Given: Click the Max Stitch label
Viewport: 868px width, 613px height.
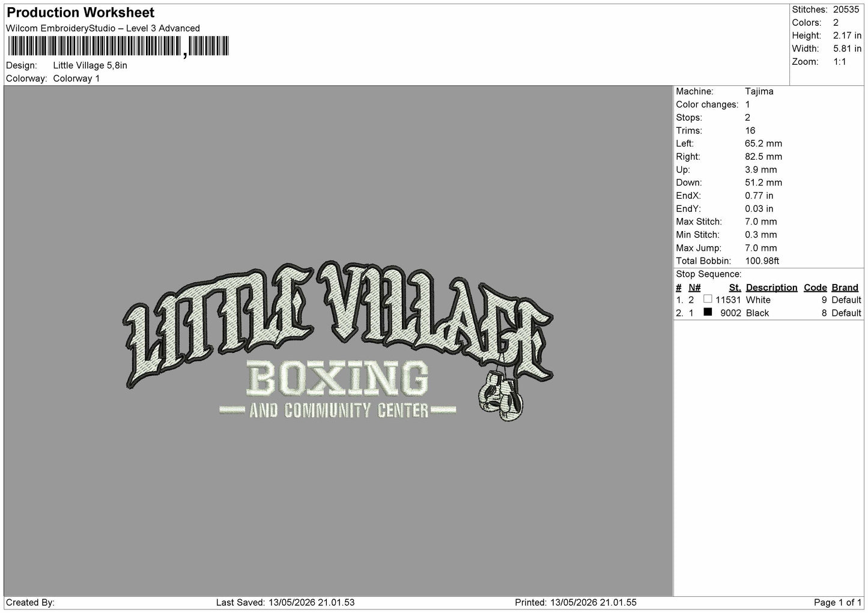Looking at the screenshot, I should tap(699, 222).
